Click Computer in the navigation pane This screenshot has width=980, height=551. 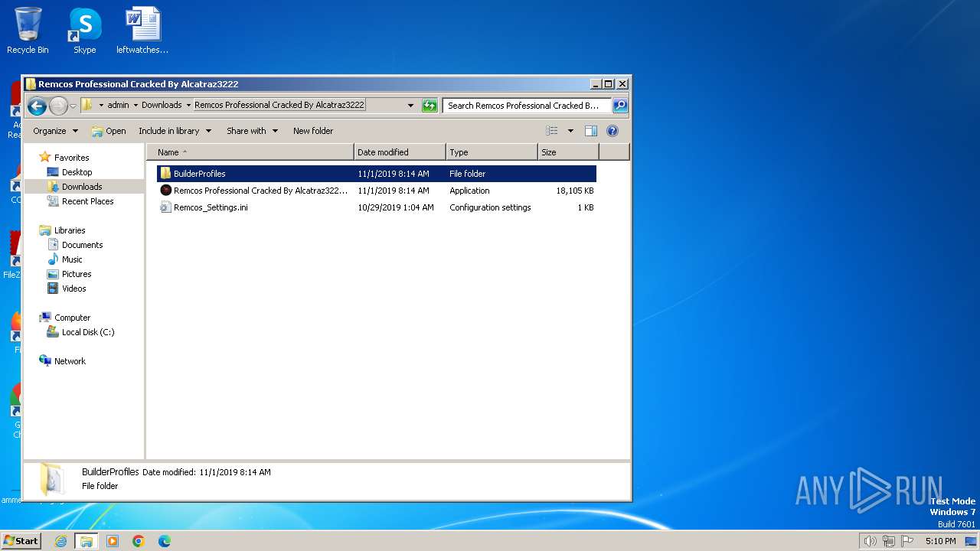(72, 318)
